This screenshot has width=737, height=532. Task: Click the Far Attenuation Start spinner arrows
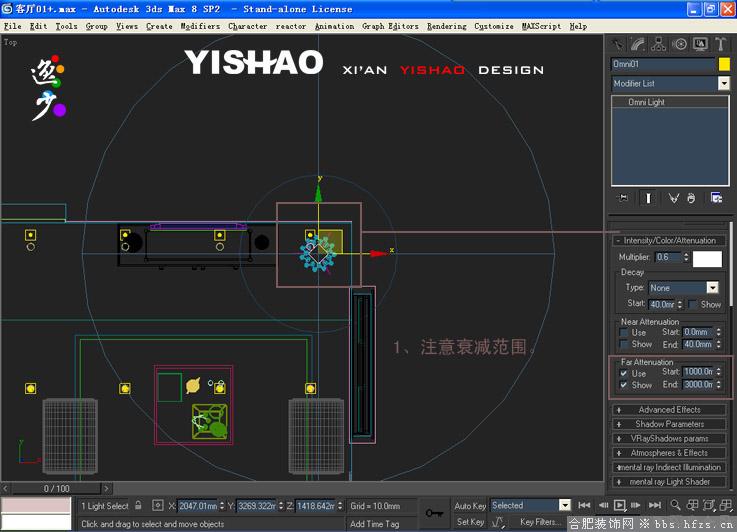719,372
